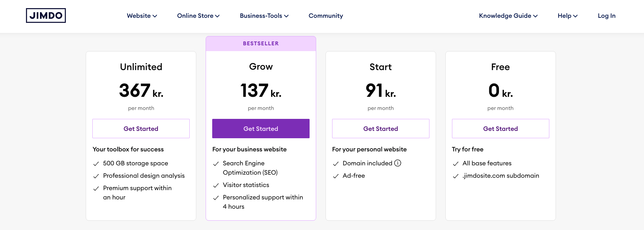The height and width of the screenshot is (230, 644).
Task: Open the Knowledge Guide dropdown
Action: 508,16
